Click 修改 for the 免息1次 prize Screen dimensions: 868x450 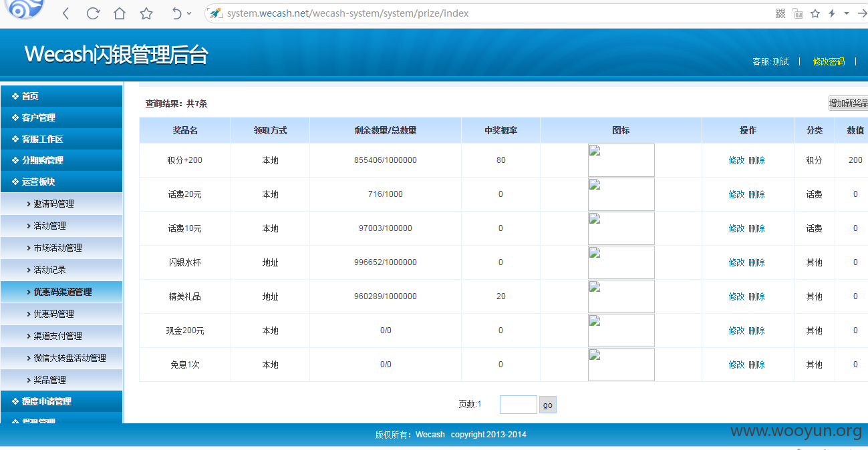coord(736,365)
